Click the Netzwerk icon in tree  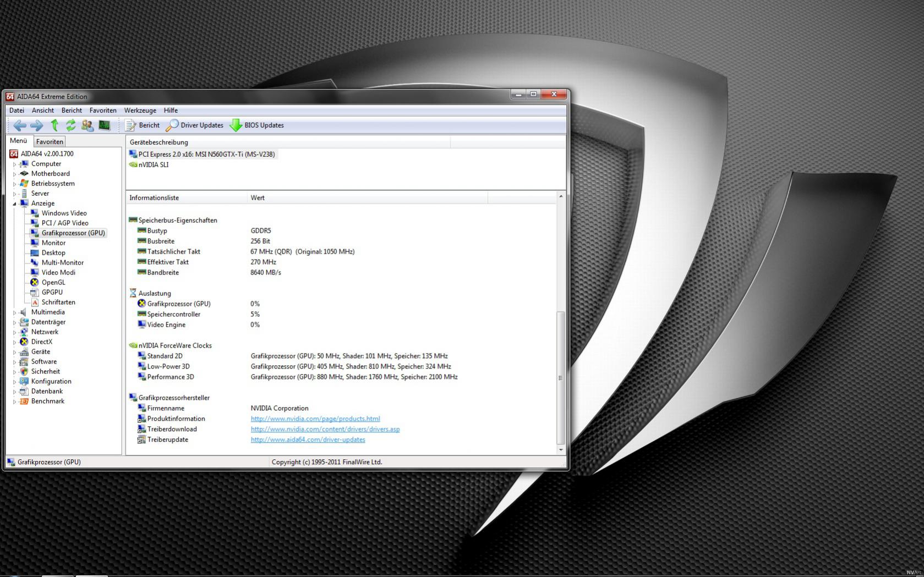pos(24,332)
